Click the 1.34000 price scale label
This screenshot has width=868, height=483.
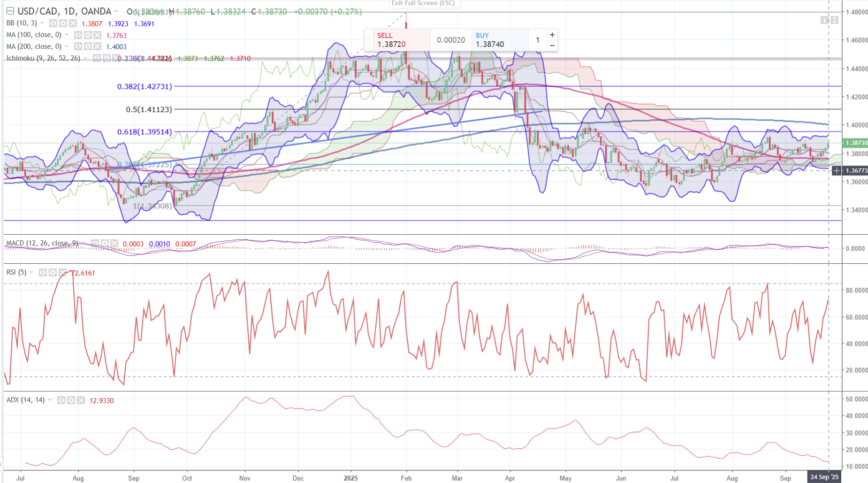pyautogui.click(x=857, y=210)
